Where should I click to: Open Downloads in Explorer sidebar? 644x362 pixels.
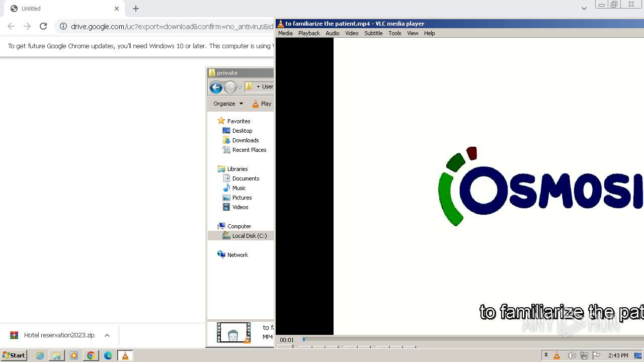click(x=246, y=140)
